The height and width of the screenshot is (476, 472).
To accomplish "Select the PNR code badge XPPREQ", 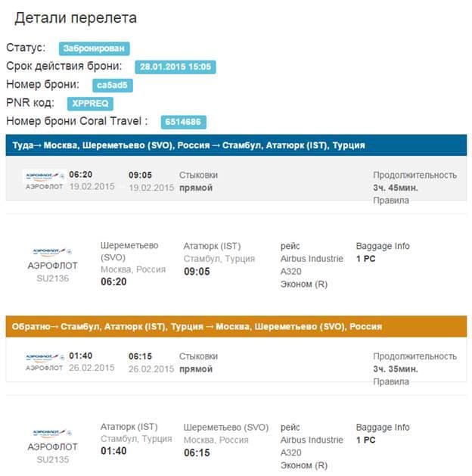I will [x=90, y=104].
